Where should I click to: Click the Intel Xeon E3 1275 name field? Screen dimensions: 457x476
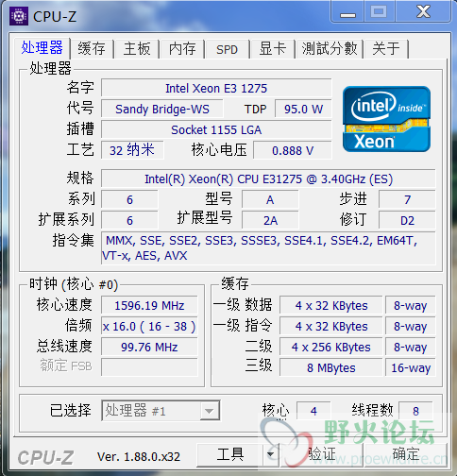[x=216, y=88]
